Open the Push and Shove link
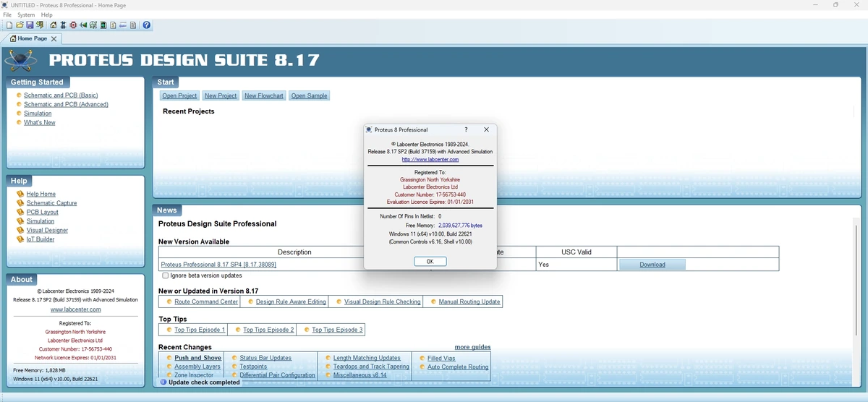 (x=198, y=358)
